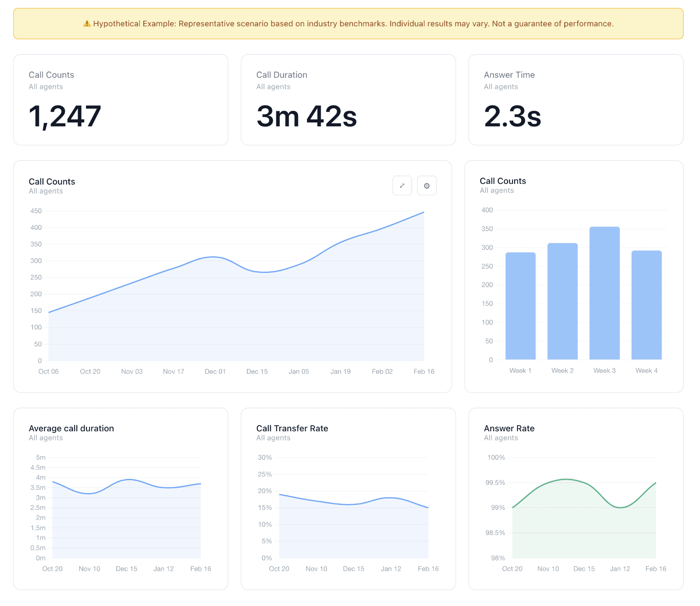Click the Oct 06 axis label
Screen dimensions: 700x606
(x=48, y=372)
